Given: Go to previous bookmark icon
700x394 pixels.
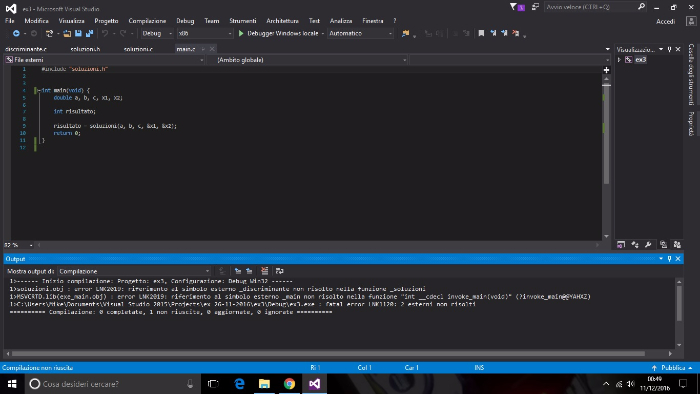Looking at the screenshot, I should 493,33.
